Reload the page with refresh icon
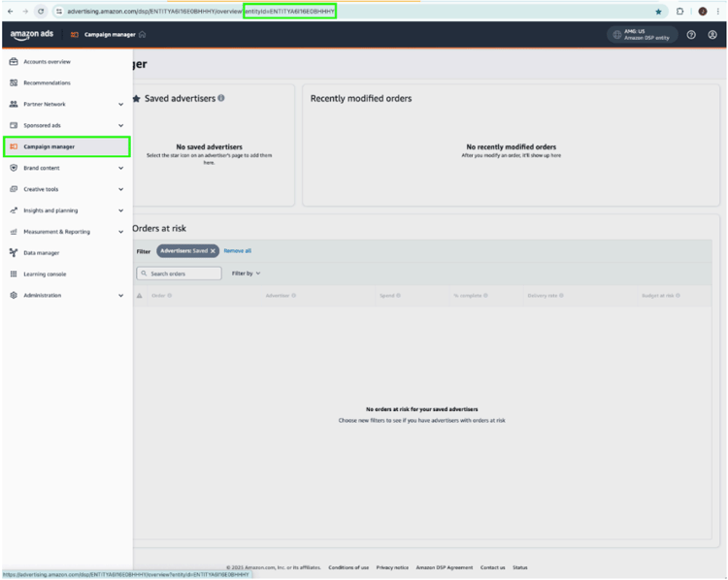Screen dimensions: 728x580 tap(41, 11)
